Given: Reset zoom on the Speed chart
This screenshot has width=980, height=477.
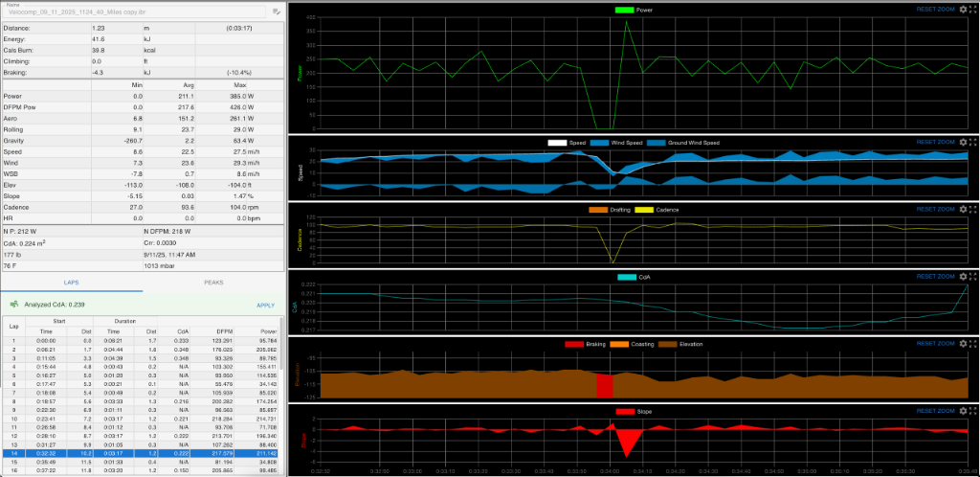Looking at the screenshot, I should (x=936, y=142).
